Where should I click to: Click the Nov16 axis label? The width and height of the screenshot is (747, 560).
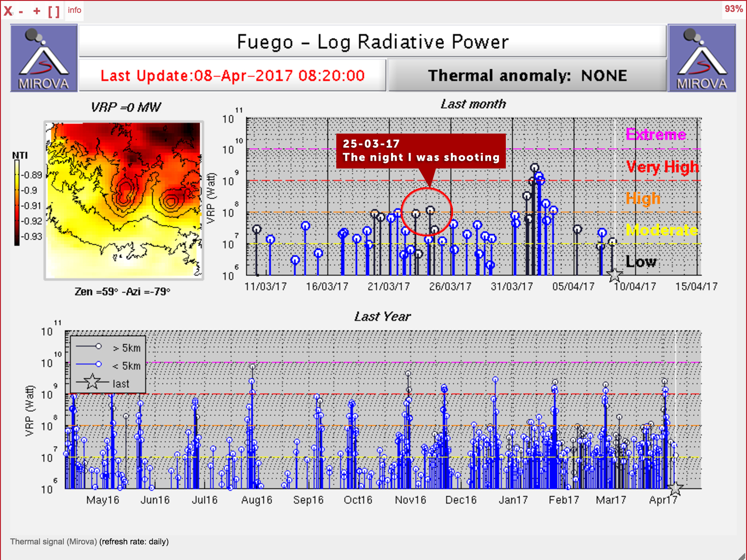coord(410,500)
